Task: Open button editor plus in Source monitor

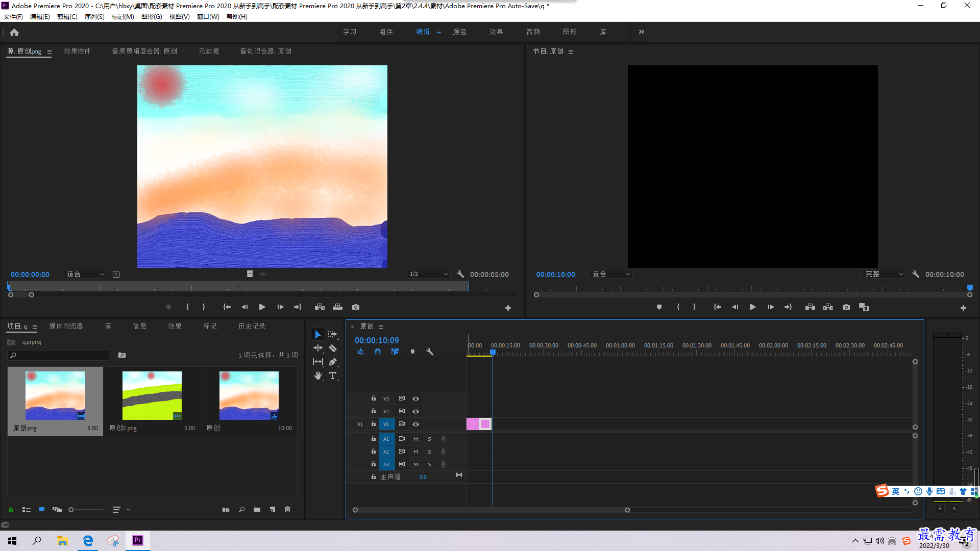Action: pyautogui.click(x=508, y=308)
